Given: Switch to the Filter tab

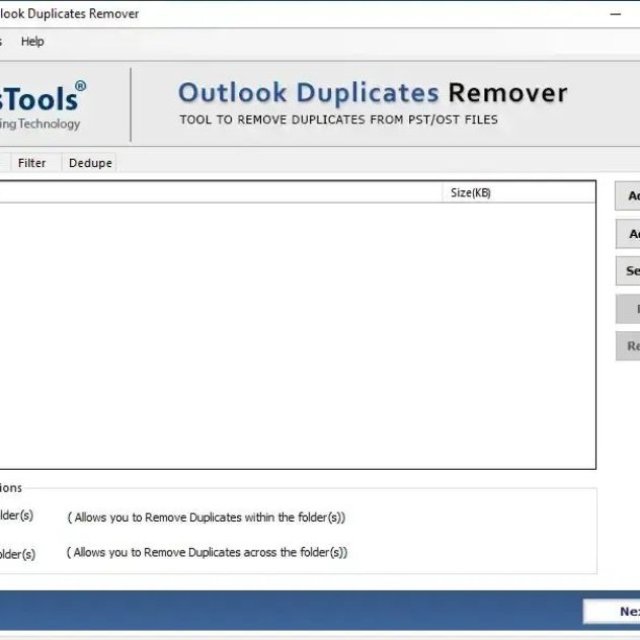Looking at the screenshot, I should [x=32, y=163].
